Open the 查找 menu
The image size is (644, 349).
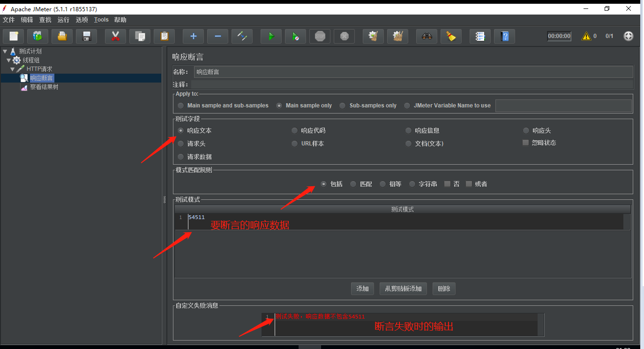45,20
